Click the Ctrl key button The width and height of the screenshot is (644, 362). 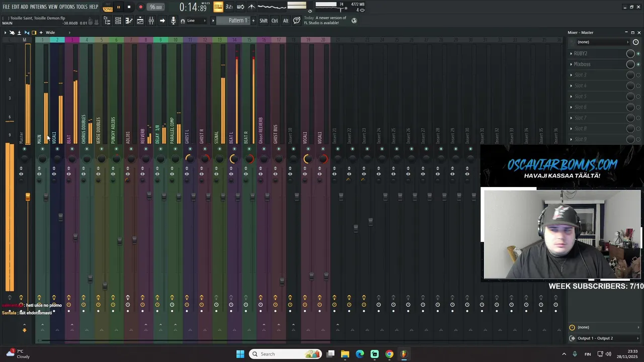275,21
